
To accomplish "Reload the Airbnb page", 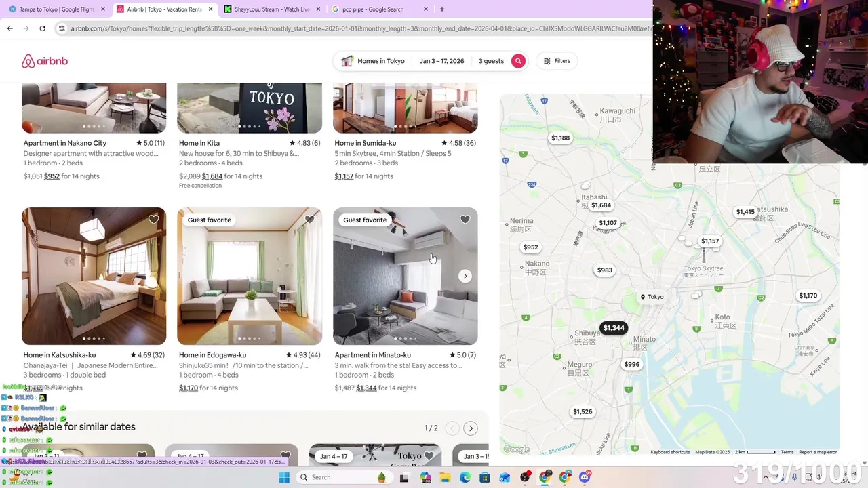I will click(42, 28).
